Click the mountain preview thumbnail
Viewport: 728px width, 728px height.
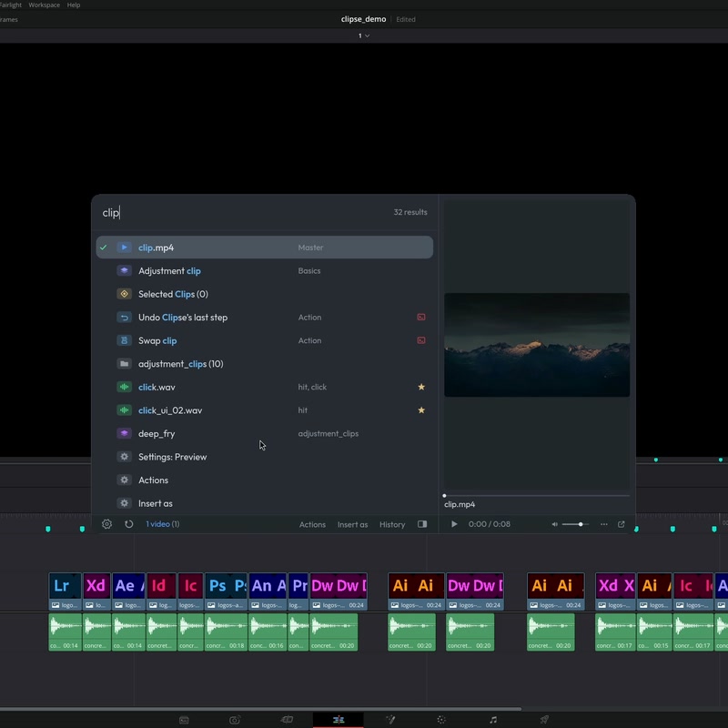pyautogui.click(x=537, y=345)
